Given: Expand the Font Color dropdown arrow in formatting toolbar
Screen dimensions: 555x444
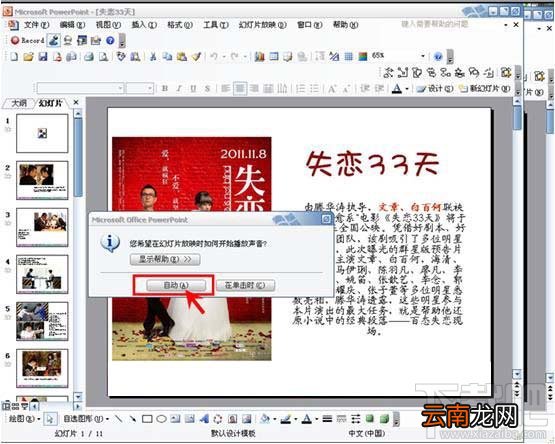Looking at the screenshot, I should click(x=407, y=89).
